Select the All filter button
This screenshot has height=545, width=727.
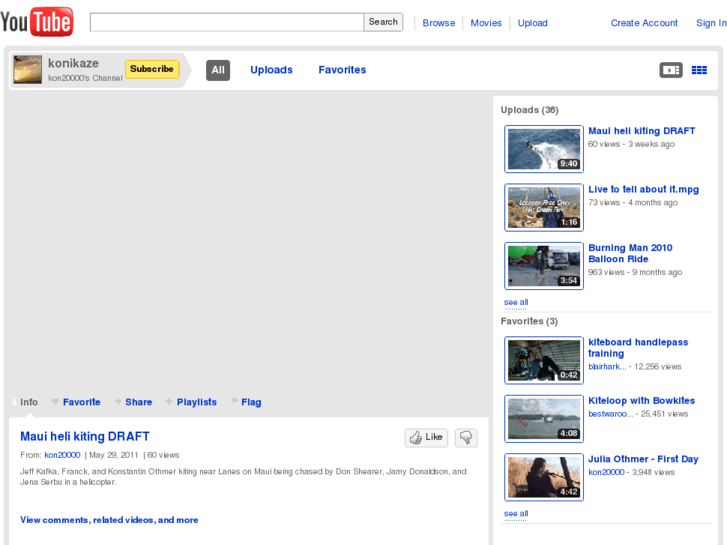tap(218, 70)
